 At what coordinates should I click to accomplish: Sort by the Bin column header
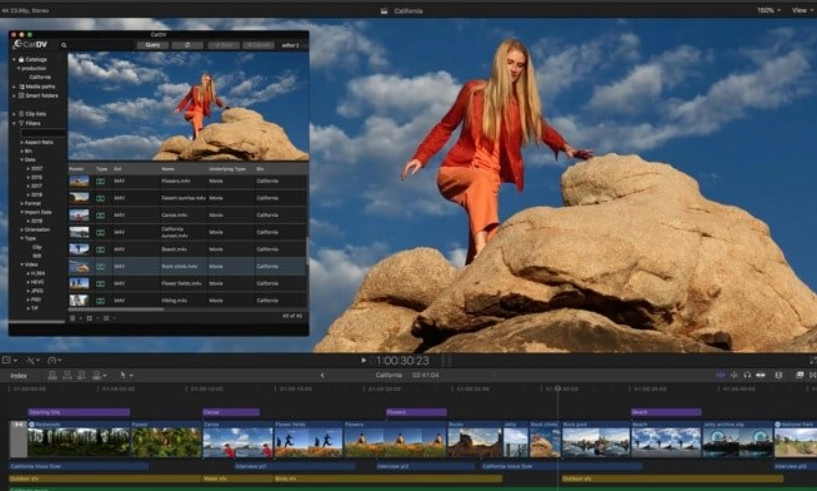260,169
